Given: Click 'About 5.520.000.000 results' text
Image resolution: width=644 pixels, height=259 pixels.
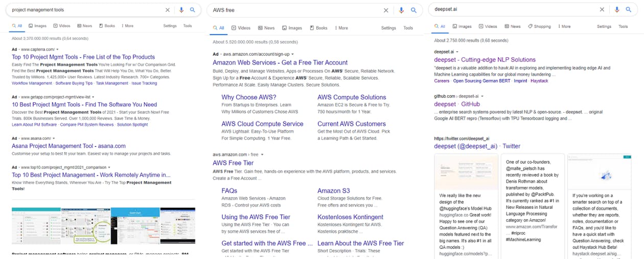Looking at the screenshot, I should tap(255, 42).
